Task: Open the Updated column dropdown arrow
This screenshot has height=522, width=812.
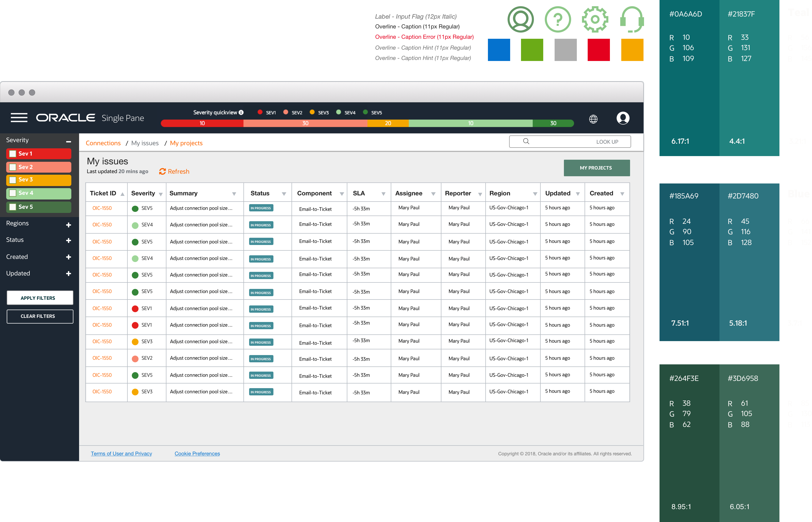Action: click(x=578, y=194)
